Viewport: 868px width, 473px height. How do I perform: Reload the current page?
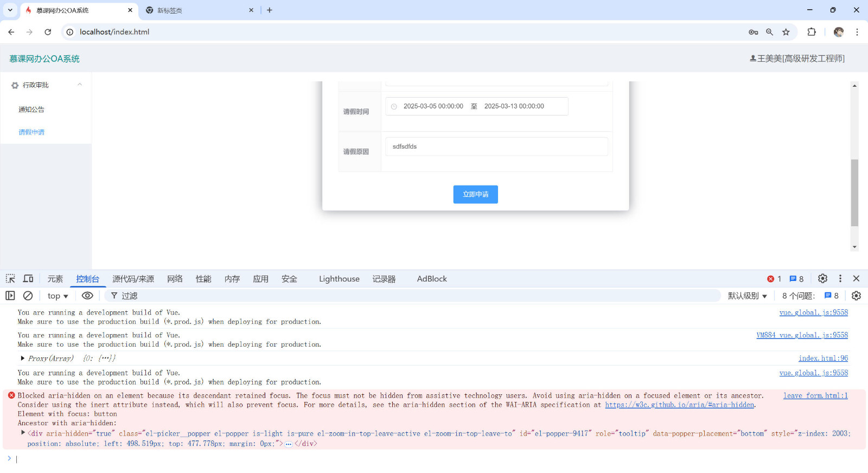point(48,32)
